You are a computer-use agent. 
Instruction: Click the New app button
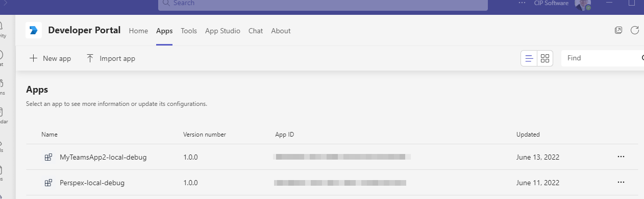50,58
